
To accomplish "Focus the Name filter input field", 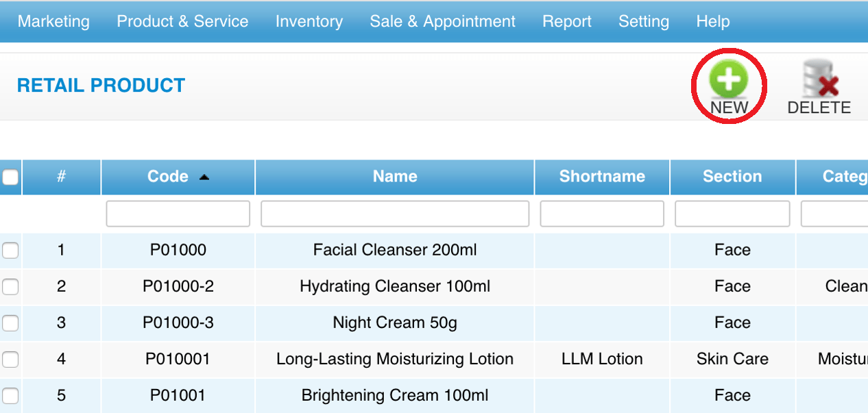I will click(395, 214).
